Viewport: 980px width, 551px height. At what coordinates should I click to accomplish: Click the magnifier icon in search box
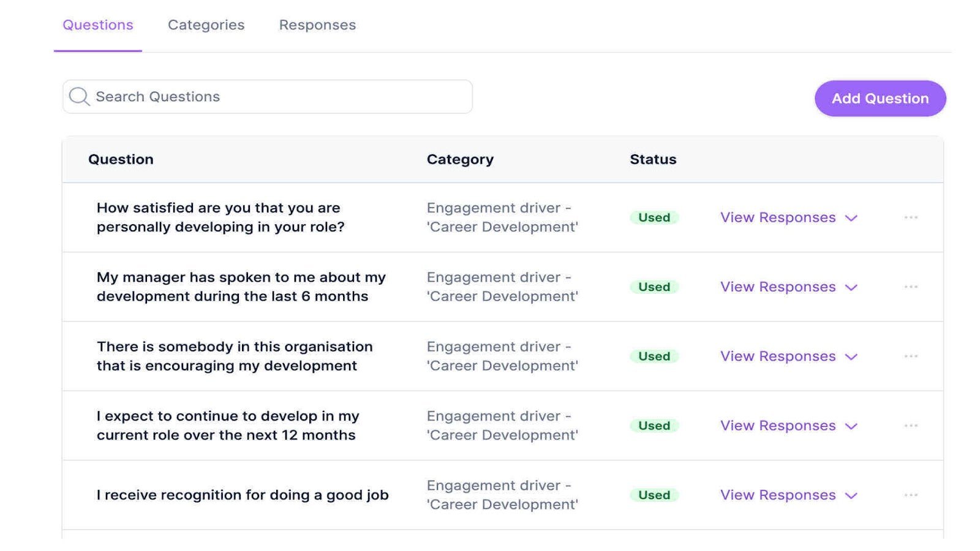click(79, 97)
